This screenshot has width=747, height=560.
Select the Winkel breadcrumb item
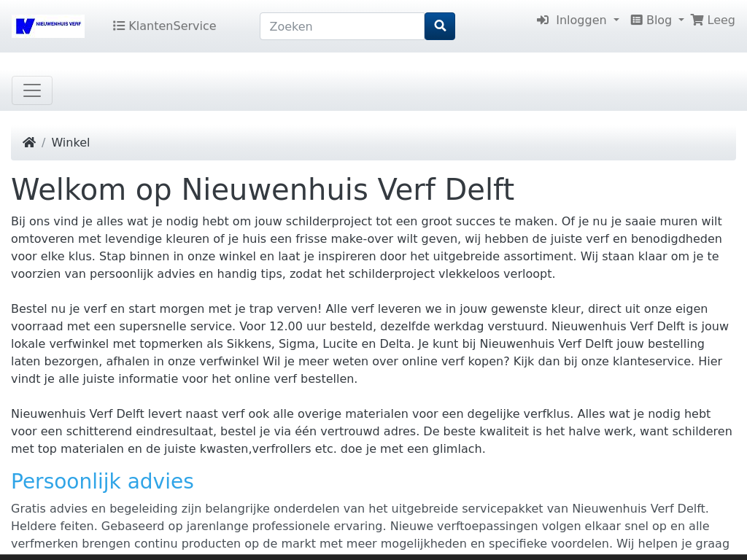(71, 143)
